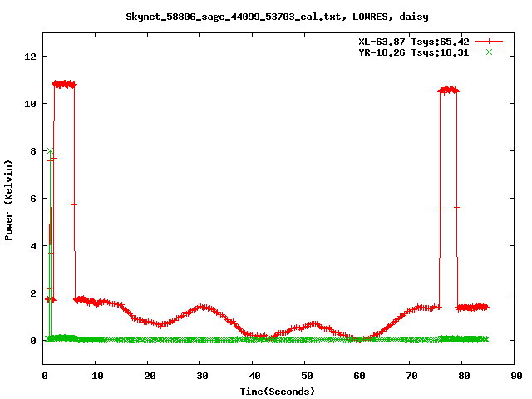Click the red legend line sample
Screen dimensions: 532x399
pos(489,42)
